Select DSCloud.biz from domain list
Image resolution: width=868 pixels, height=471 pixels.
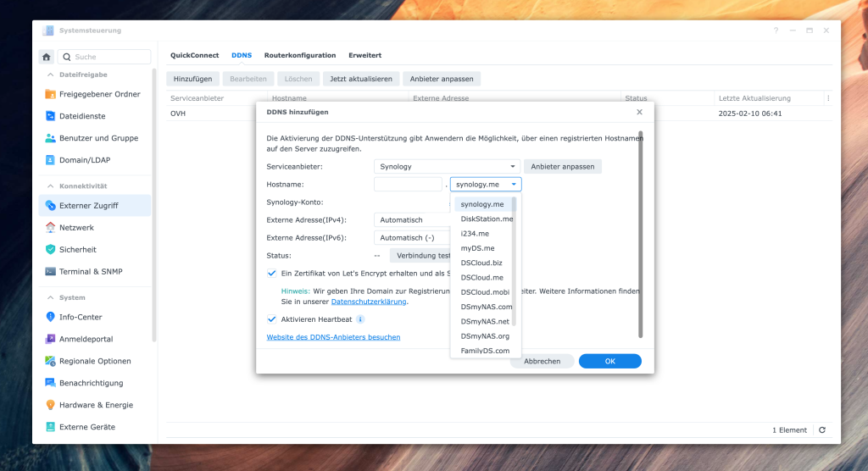click(x=481, y=263)
